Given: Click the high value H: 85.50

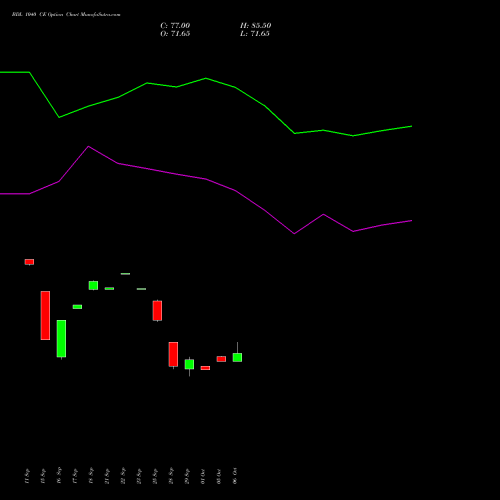Looking at the screenshot, I should pyautogui.click(x=255, y=26).
